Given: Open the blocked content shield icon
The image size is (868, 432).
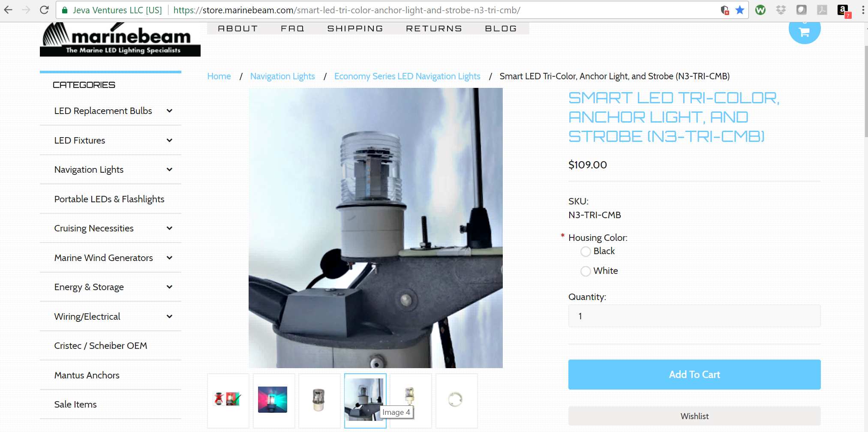Looking at the screenshot, I should (725, 10).
